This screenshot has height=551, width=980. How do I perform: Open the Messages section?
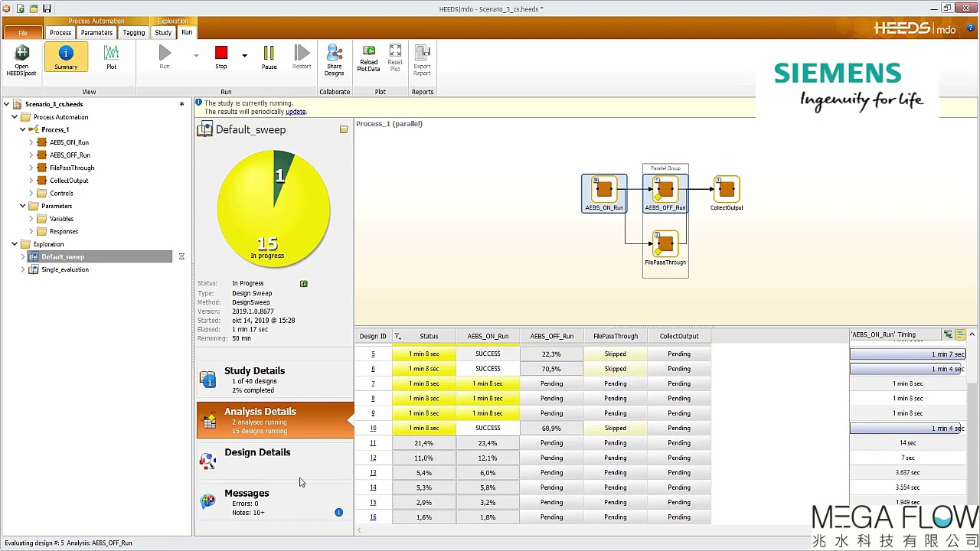point(274,502)
